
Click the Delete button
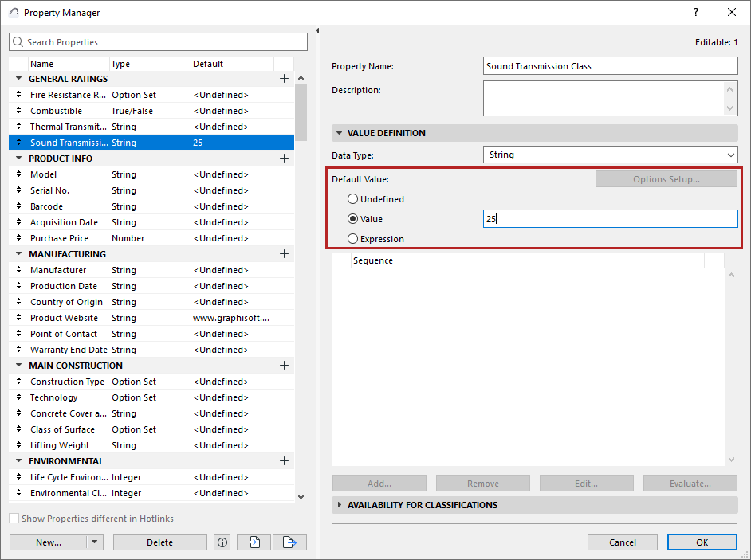point(160,542)
